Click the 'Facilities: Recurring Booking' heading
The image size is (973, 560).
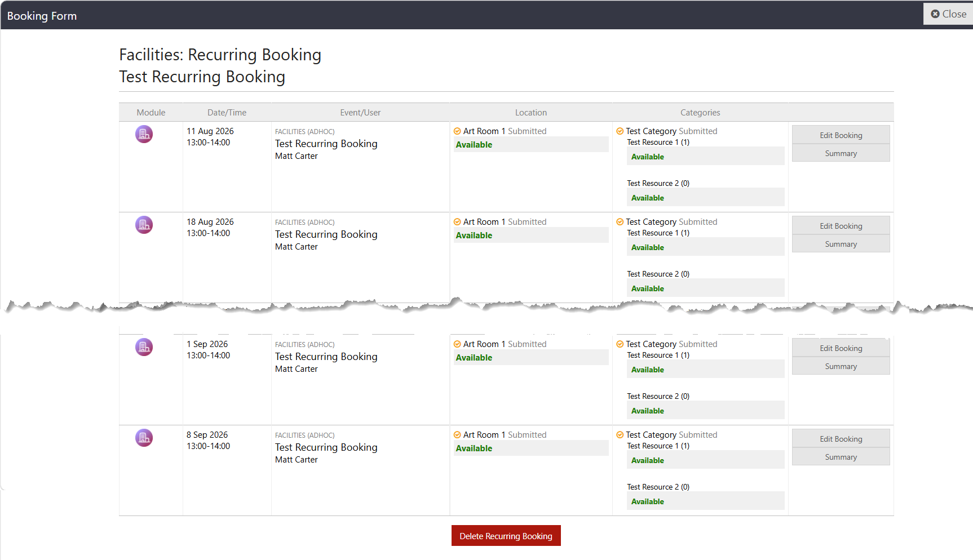[220, 55]
